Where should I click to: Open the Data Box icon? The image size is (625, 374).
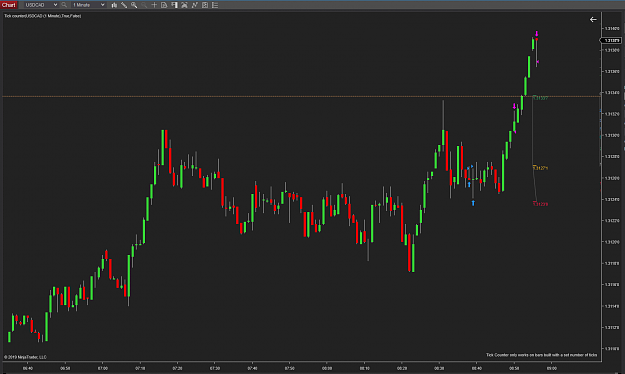tap(164, 5)
